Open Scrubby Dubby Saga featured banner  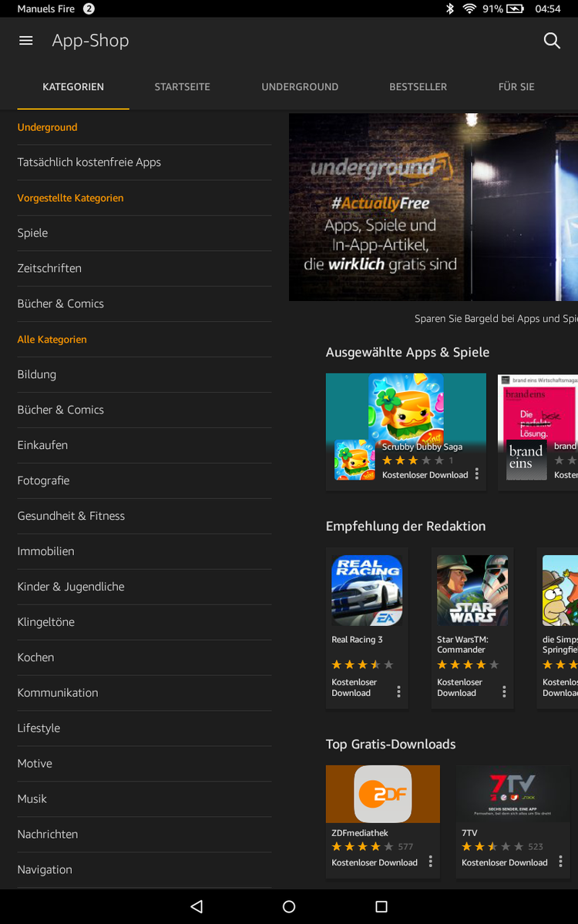(x=406, y=432)
